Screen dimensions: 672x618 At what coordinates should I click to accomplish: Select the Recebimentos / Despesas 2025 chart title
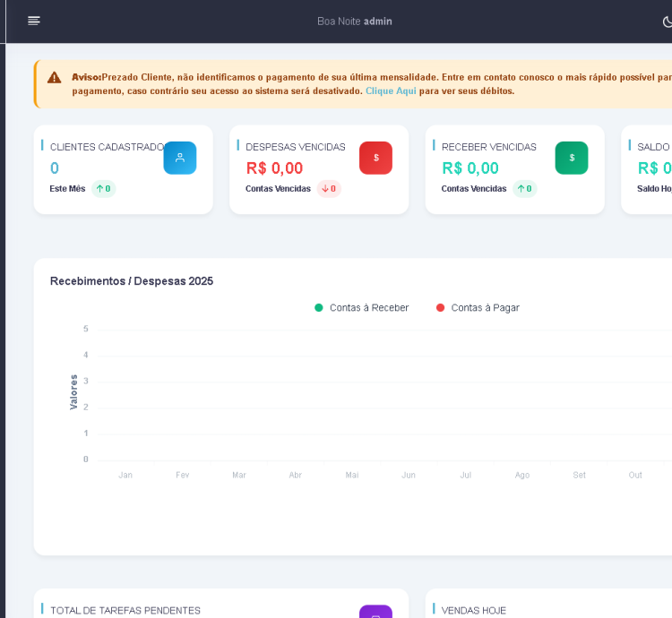132,281
